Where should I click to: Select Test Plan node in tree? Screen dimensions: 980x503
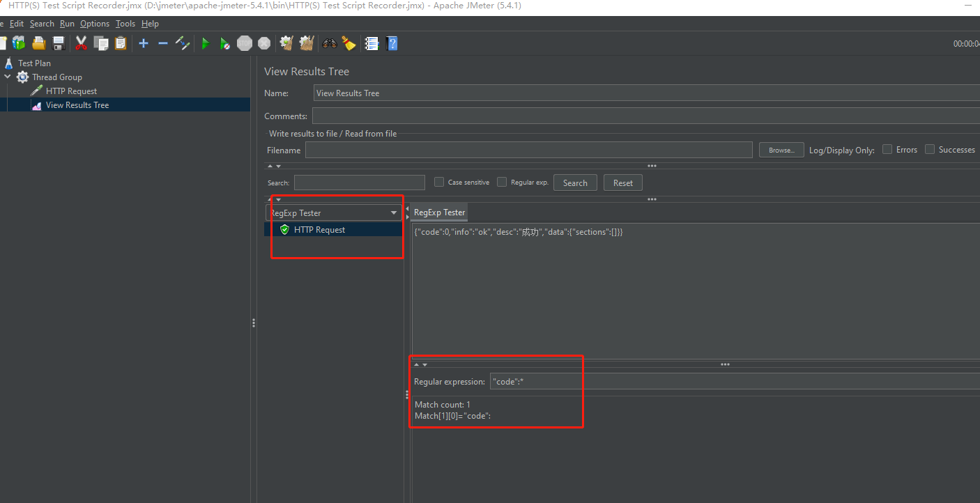coord(34,63)
